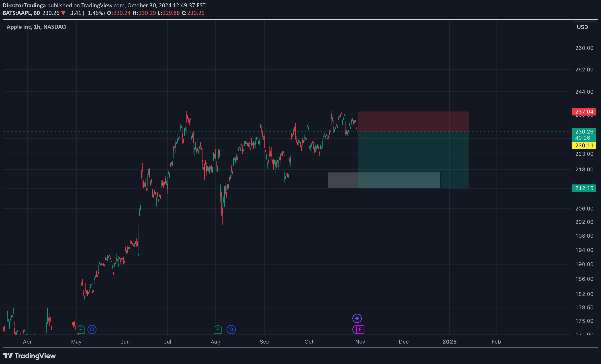
Task: Open the USD currency selector
Action: click(x=584, y=27)
